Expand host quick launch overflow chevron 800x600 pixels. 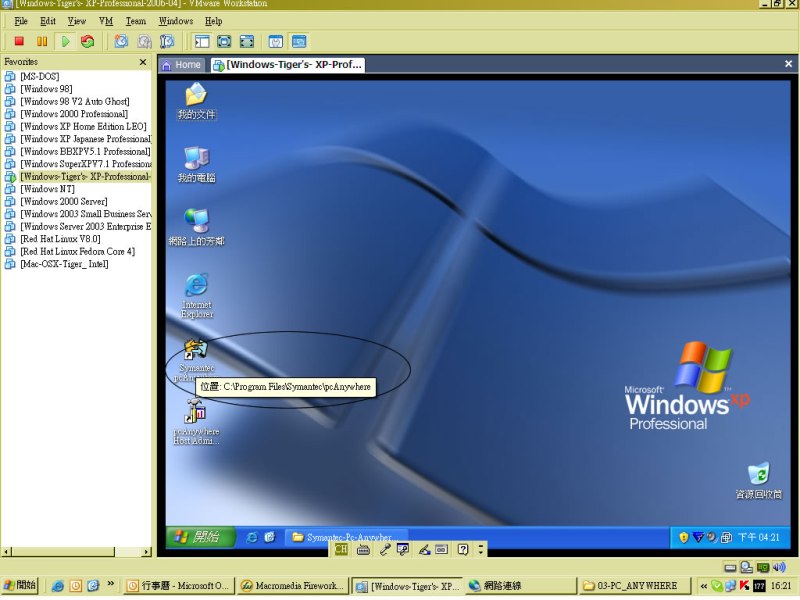111,585
